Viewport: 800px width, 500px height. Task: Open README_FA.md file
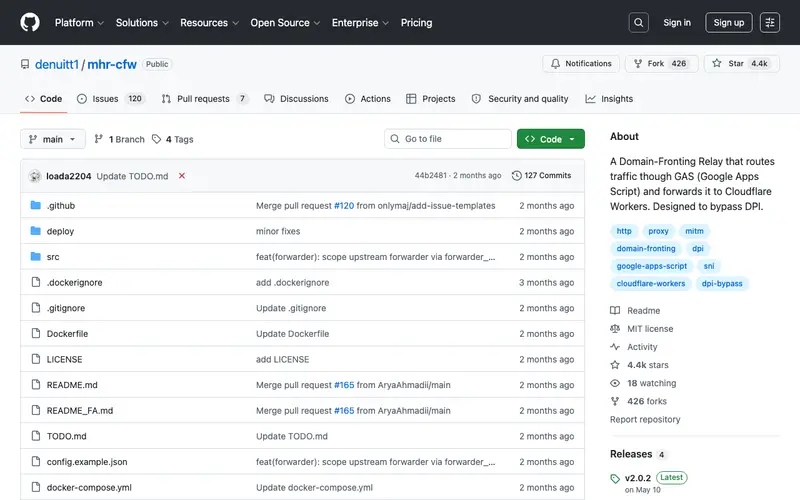[x=80, y=410]
